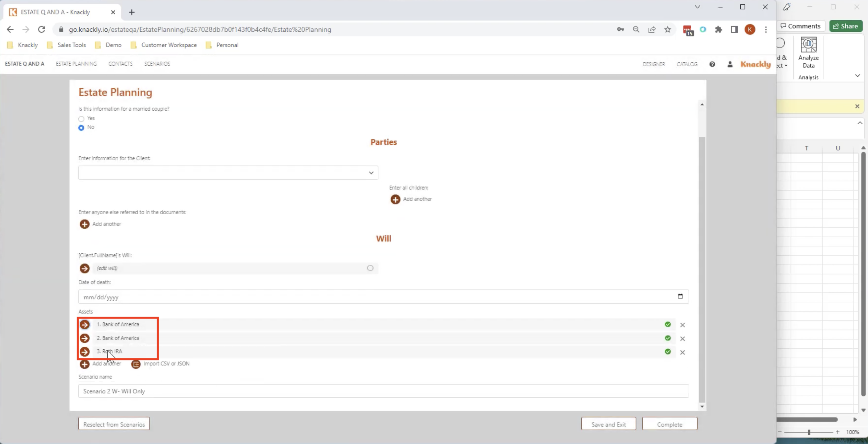868x444 pixels.
Task: Open the date picker on Date of death field
Action: click(x=680, y=297)
